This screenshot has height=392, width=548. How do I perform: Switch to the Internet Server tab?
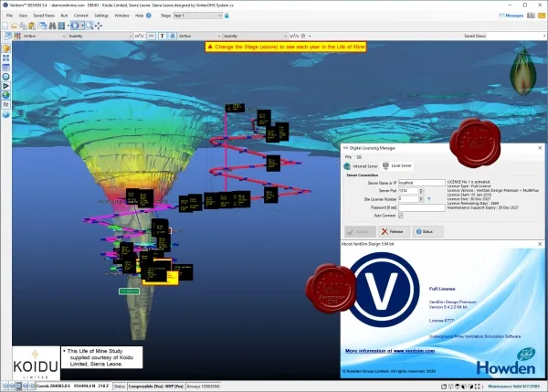tap(362, 166)
